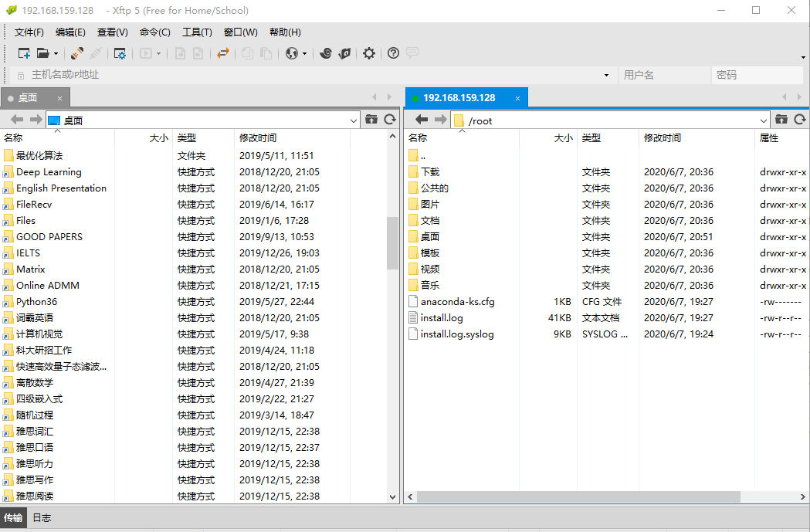Click the greyed Copy icon
This screenshot has width=810, height=532.
point(247,53)
